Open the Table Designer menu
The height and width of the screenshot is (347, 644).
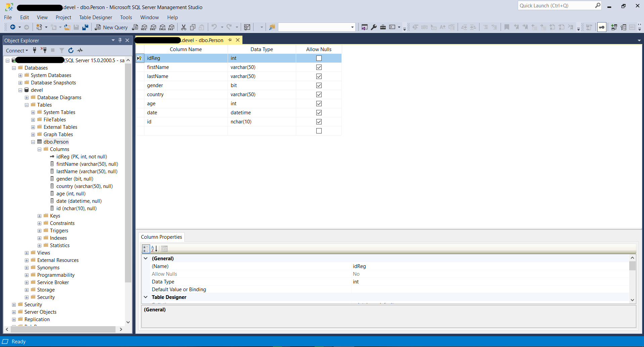tap(95, 17)
